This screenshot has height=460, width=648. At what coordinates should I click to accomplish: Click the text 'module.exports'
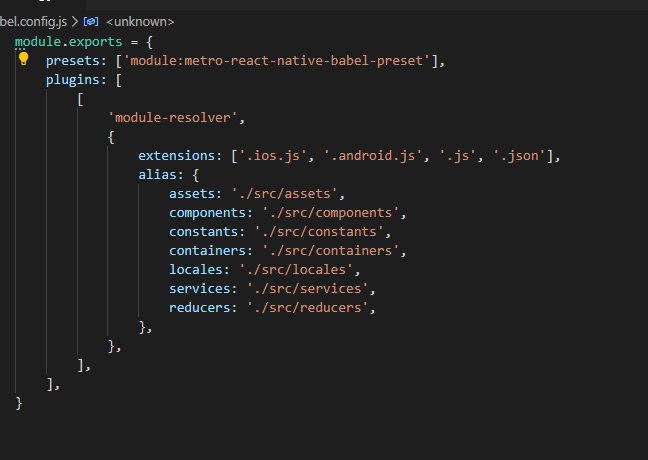click(69, 42)
